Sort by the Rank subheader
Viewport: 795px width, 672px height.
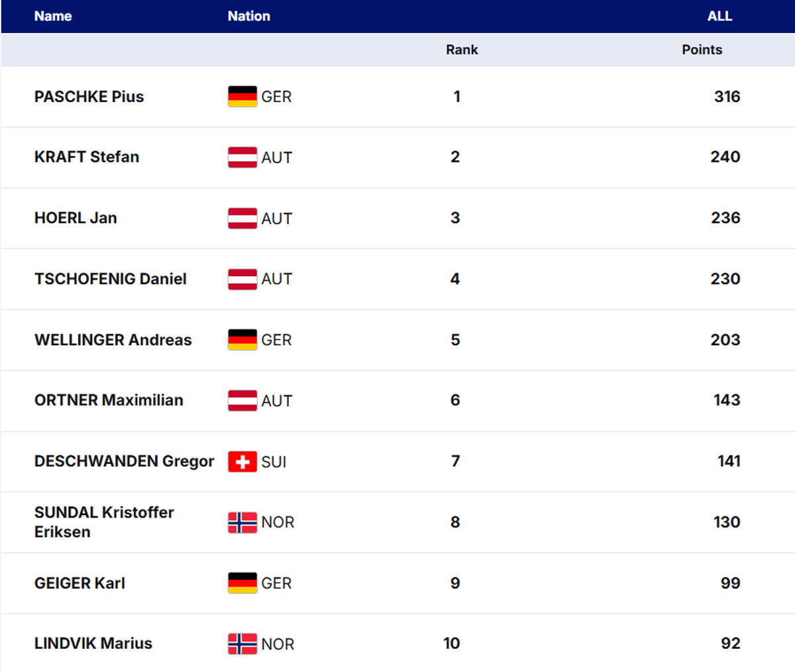462,50
